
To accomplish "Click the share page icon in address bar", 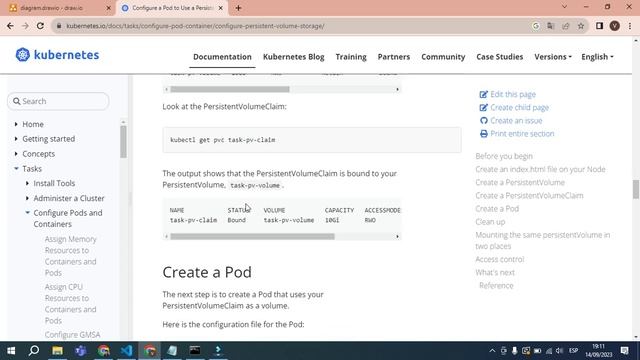I will [566, 26].
